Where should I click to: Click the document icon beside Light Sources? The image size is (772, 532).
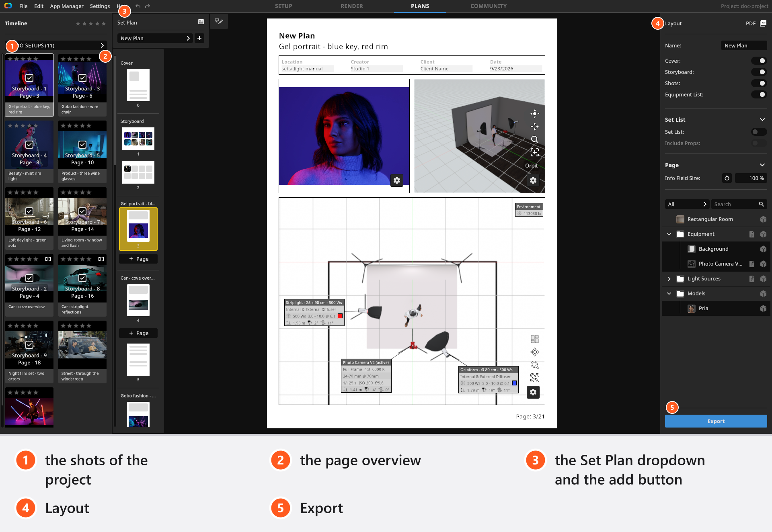coord(751,279)
